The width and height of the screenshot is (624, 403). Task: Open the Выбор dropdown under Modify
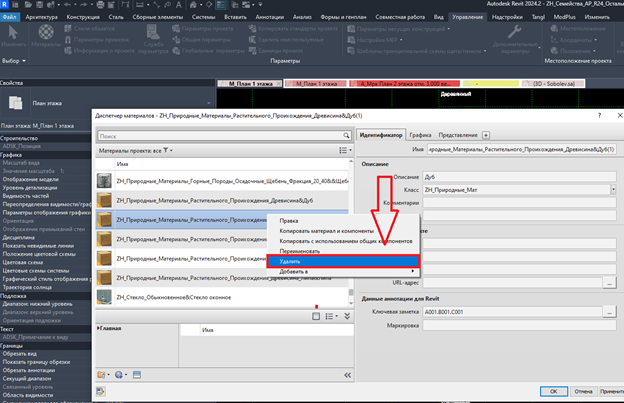pyautogui.click(x=14, y=61)
